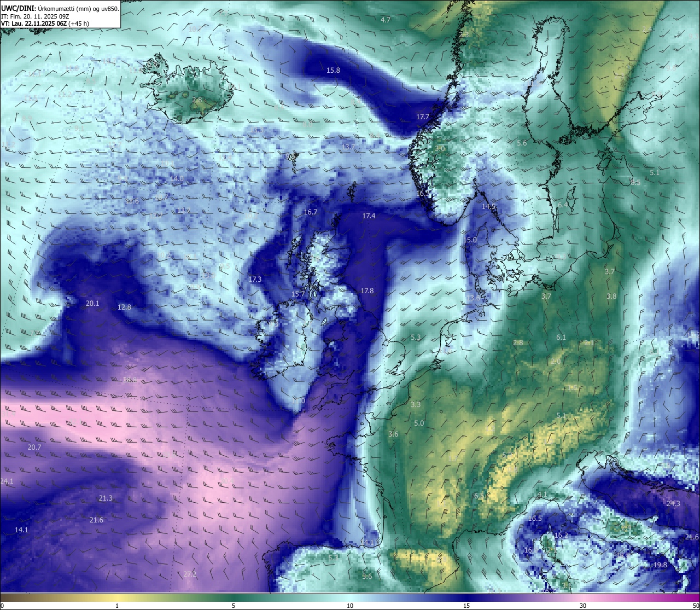Screen dimensions: 700x610
Task: Click the 15.8 value label on the map
Action: 333,70
